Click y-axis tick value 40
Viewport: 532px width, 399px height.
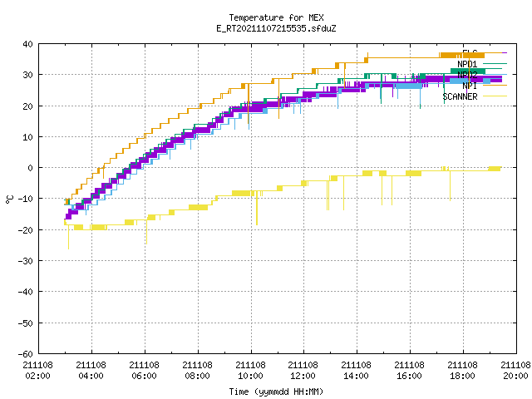coord(27,44)
